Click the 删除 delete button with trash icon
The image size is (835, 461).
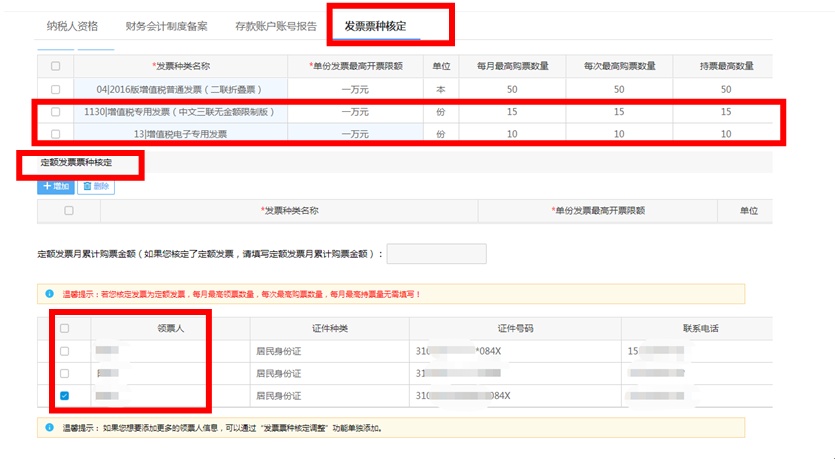tap(96, 186)
